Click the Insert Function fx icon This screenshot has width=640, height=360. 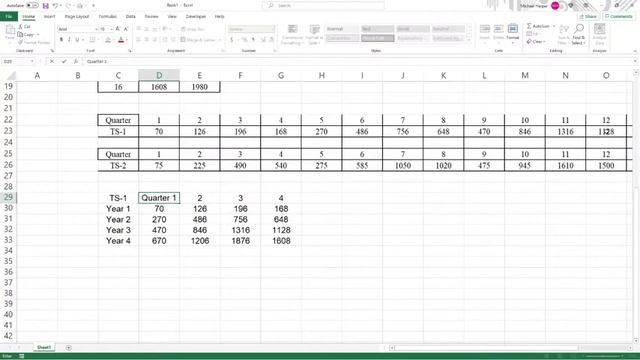click(76, 61)
